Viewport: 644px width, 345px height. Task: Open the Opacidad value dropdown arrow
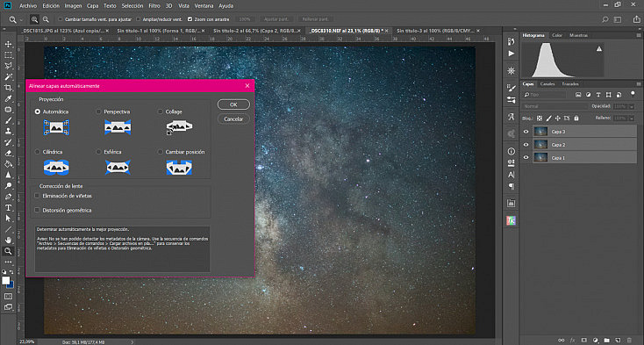tap(632, 106)
